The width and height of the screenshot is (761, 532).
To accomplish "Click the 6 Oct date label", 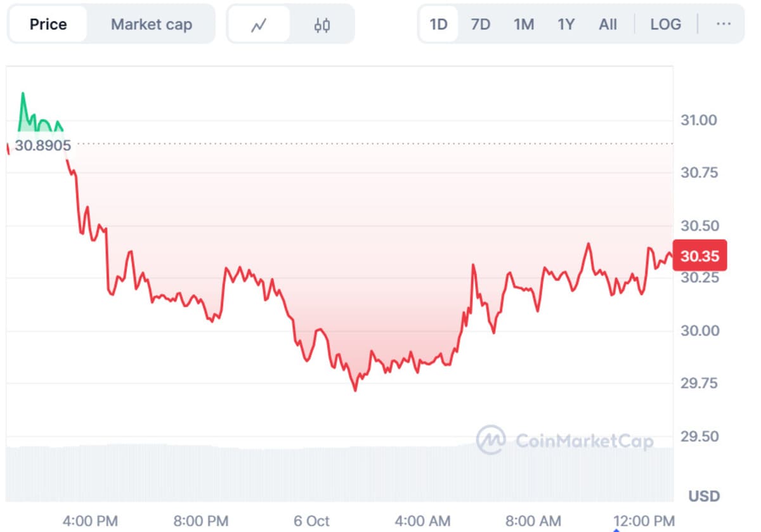I will [311, 521].
